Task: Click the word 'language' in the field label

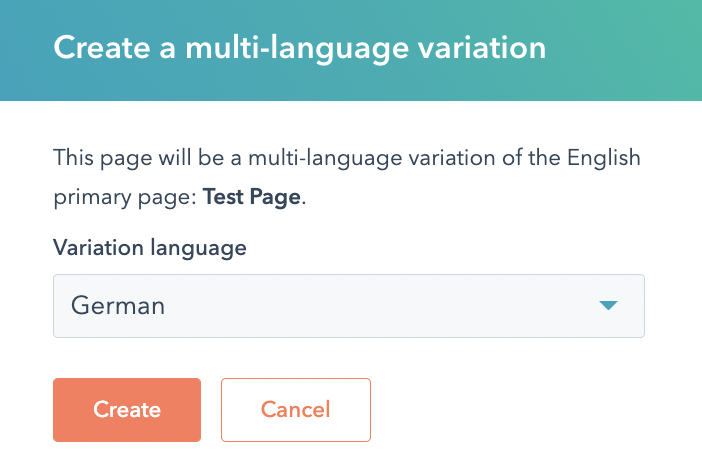Action: click(196, 247)
